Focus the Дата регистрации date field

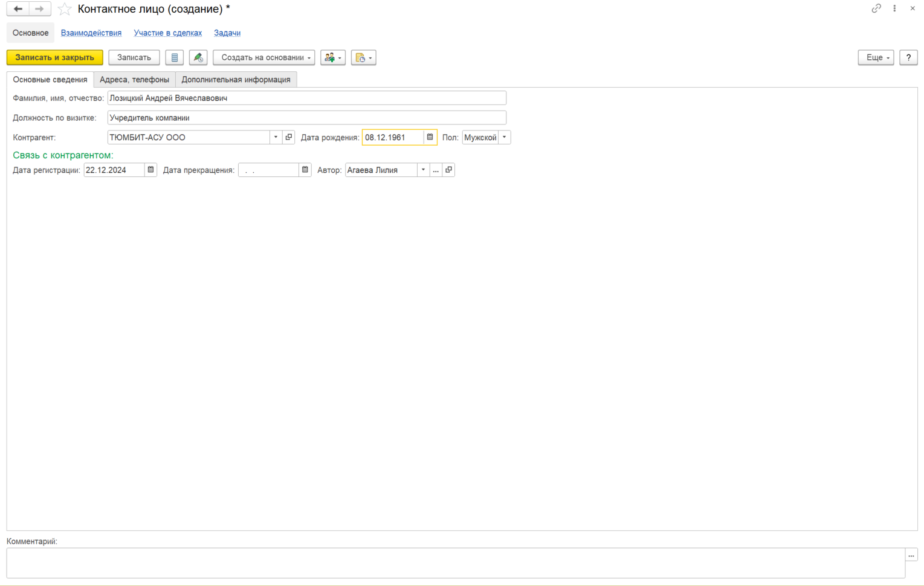pyautogui.click(x=114, y=170)
